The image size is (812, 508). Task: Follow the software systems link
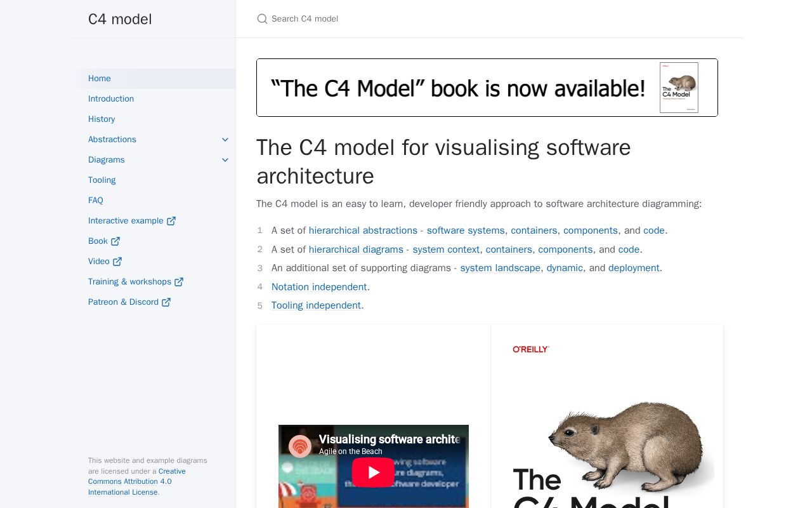pyautogui.click(x=466, y=231)
